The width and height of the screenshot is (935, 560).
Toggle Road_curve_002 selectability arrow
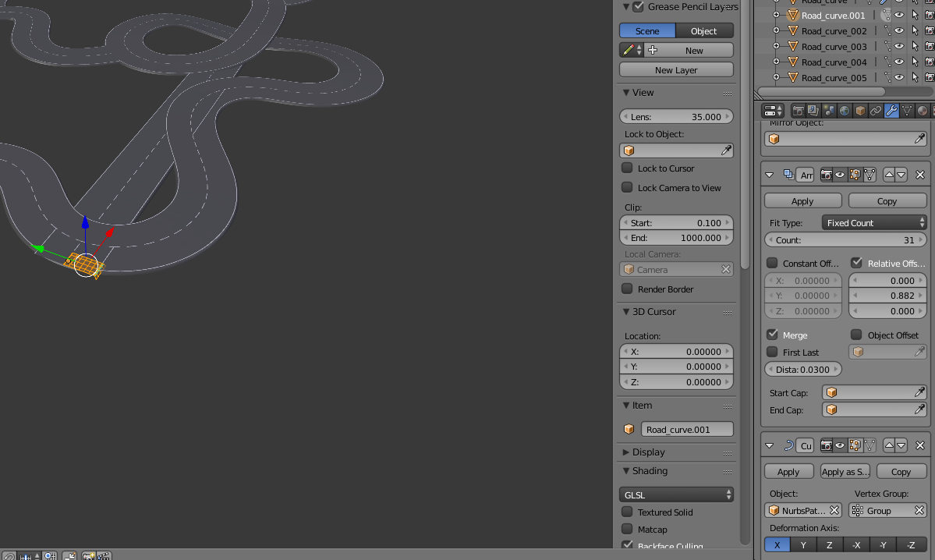point(915,31)
